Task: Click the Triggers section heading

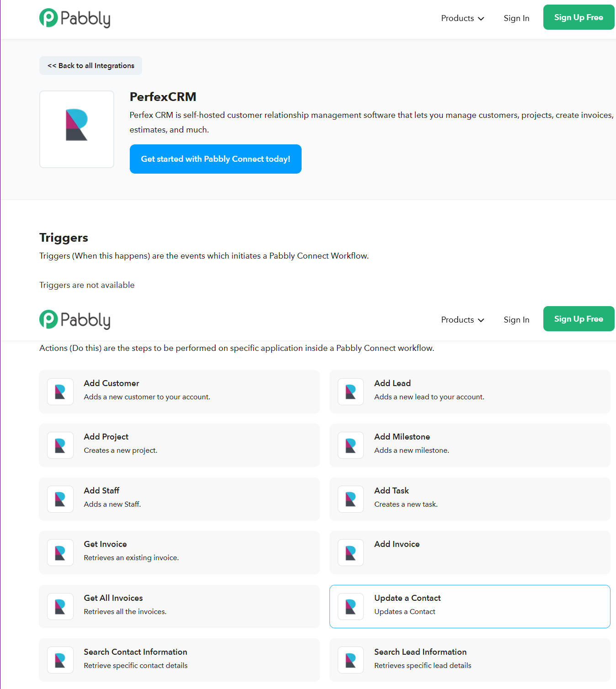Action: [x=64, y=238]
